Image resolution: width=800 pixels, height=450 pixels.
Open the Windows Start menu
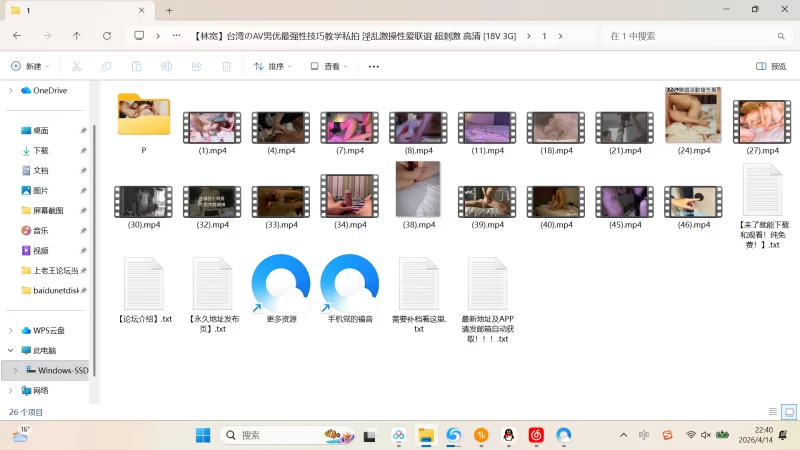click(203, 435)
